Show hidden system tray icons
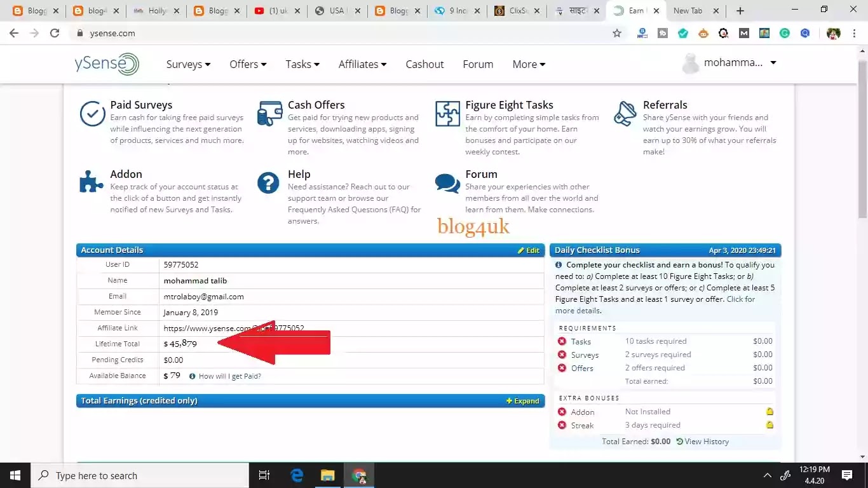Screen dimensions: 868x488 [x=767, y=475]
